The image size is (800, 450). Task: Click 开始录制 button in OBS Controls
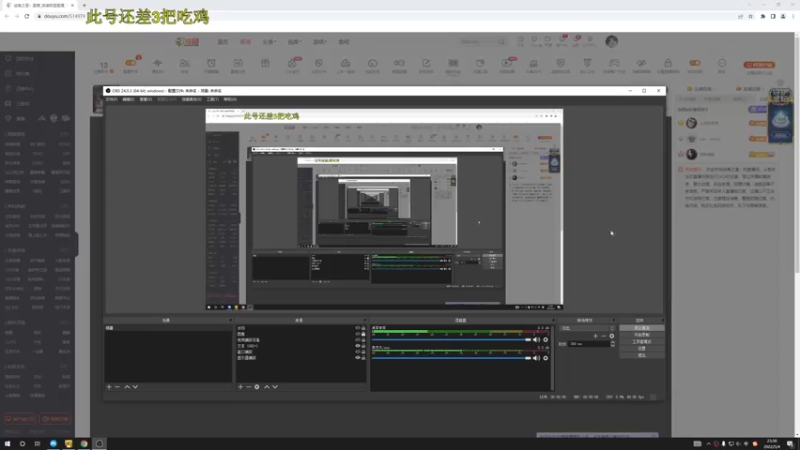[642, 335]
